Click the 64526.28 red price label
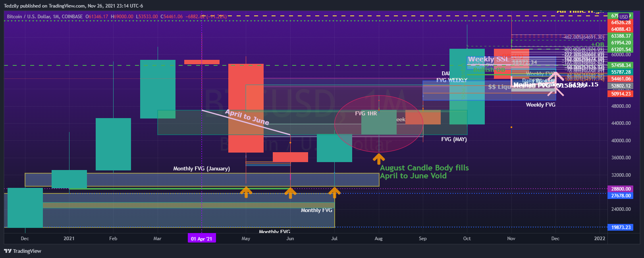This screenshot has width=644, height=258. [621, 23]
